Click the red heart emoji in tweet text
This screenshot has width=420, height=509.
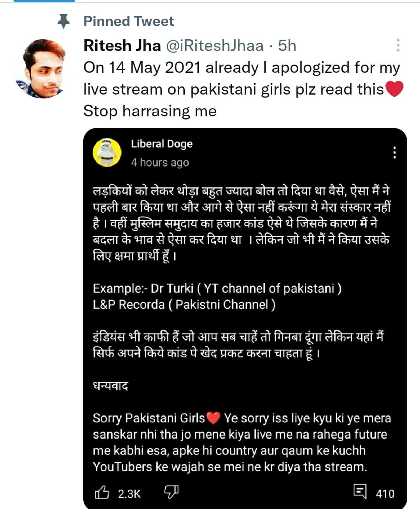point(395,89)
